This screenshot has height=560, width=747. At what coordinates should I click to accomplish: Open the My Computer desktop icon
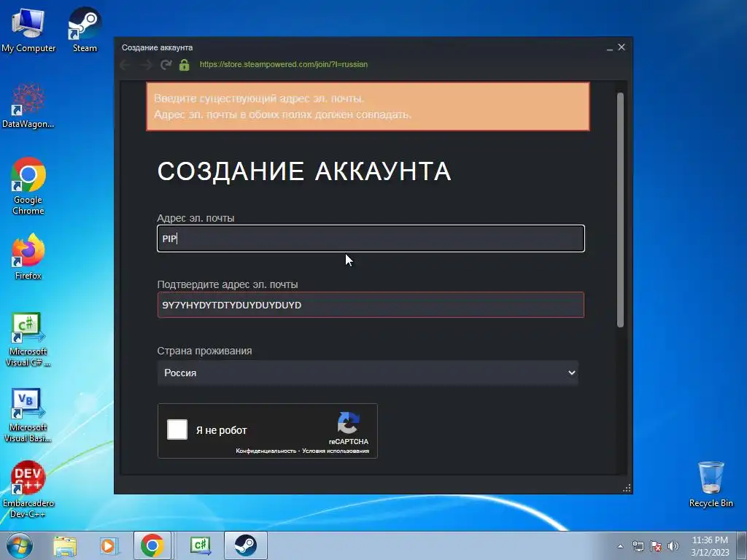coord(28,29)
